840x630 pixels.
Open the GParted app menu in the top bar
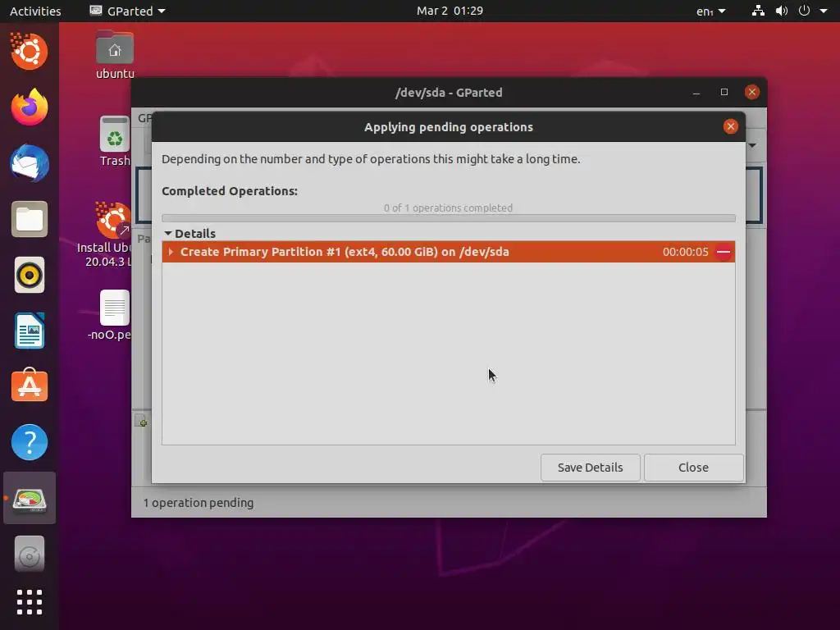tap(127, 11)
